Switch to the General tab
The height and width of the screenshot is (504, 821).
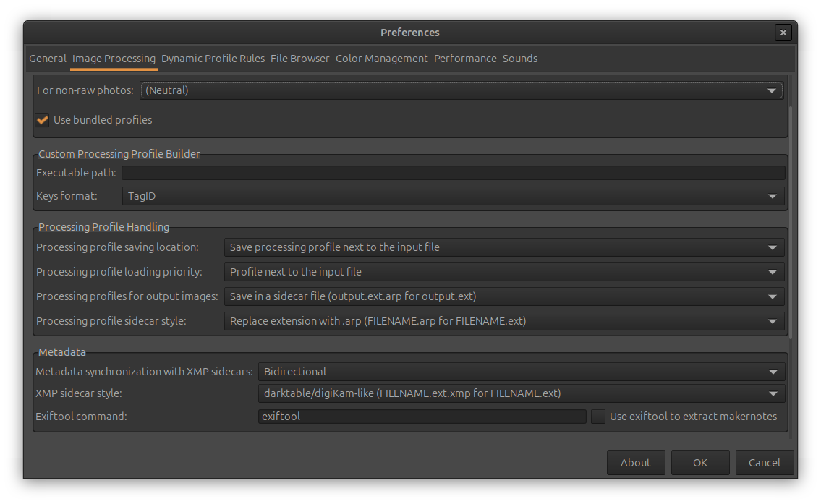click(48, 59)
